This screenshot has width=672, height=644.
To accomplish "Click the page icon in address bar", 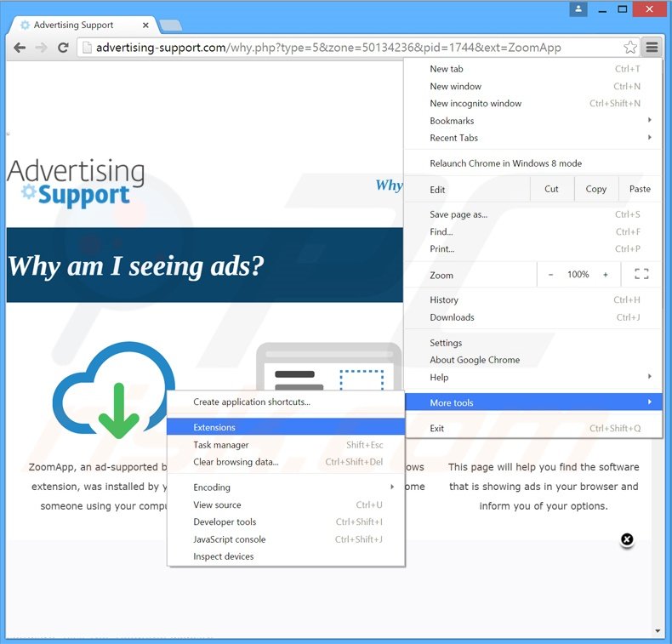I will coord(87,47).
